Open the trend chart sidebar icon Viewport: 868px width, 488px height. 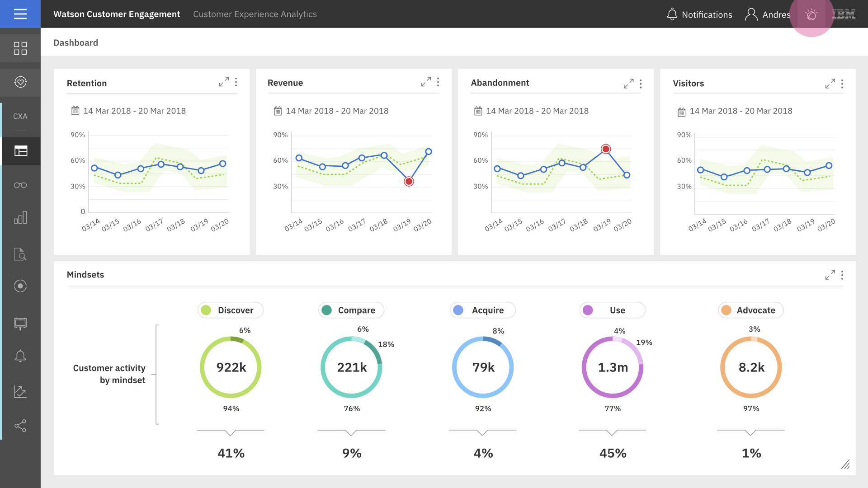[x=20, y=391]
